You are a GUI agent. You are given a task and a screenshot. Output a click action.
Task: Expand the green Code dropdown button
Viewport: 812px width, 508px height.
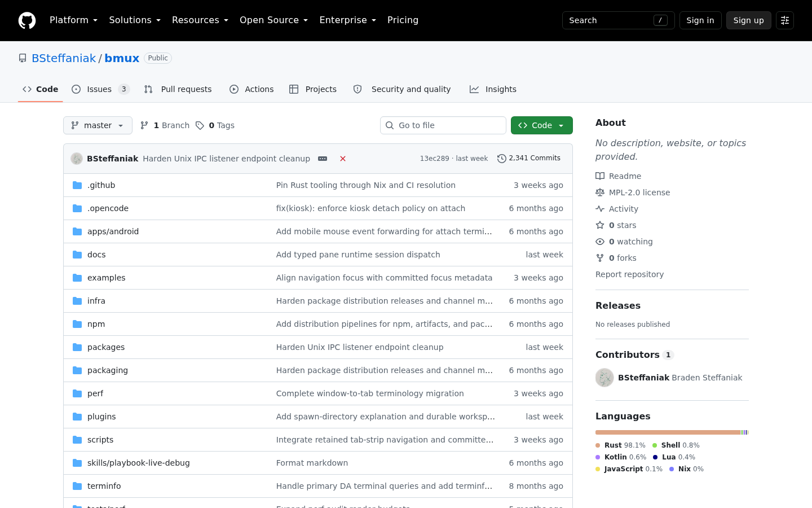click(x=542, y=125)
